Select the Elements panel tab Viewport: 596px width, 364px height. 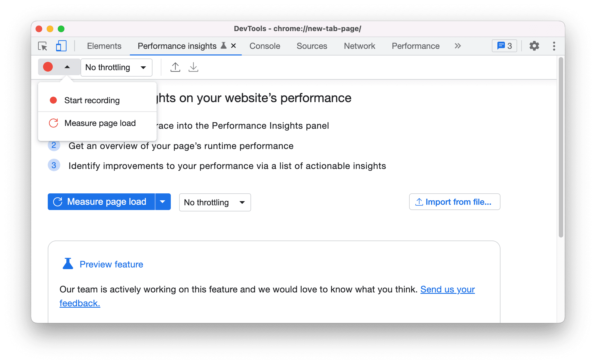(104, 46)
